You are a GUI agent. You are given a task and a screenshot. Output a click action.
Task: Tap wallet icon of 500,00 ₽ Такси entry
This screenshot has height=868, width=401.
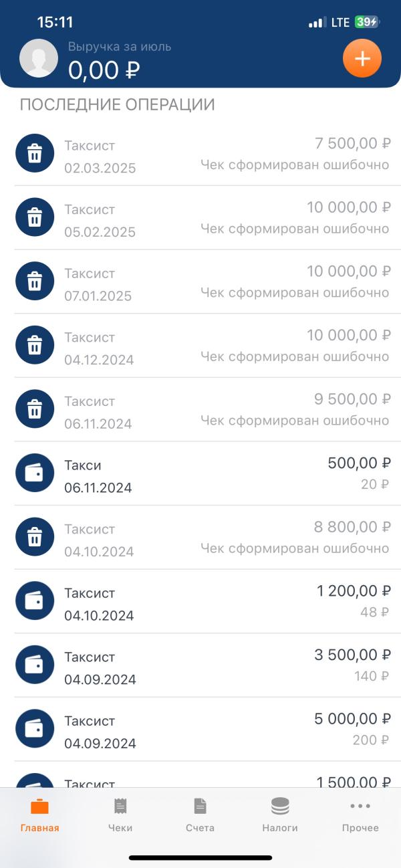click(x=35, y=473)
